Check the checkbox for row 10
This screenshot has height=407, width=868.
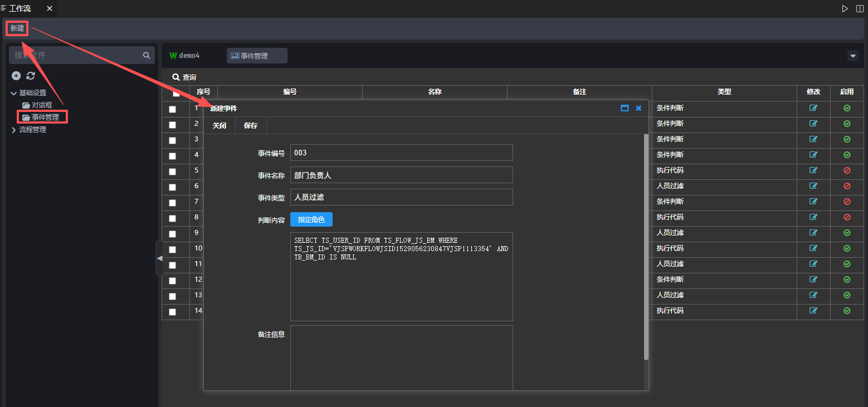173,249
